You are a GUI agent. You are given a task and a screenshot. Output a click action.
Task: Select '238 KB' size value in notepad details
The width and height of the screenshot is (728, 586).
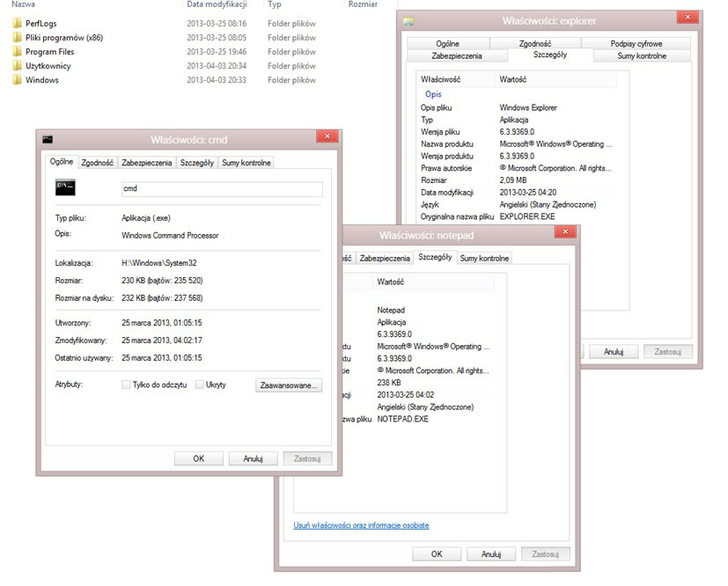(x=388, y=383)
